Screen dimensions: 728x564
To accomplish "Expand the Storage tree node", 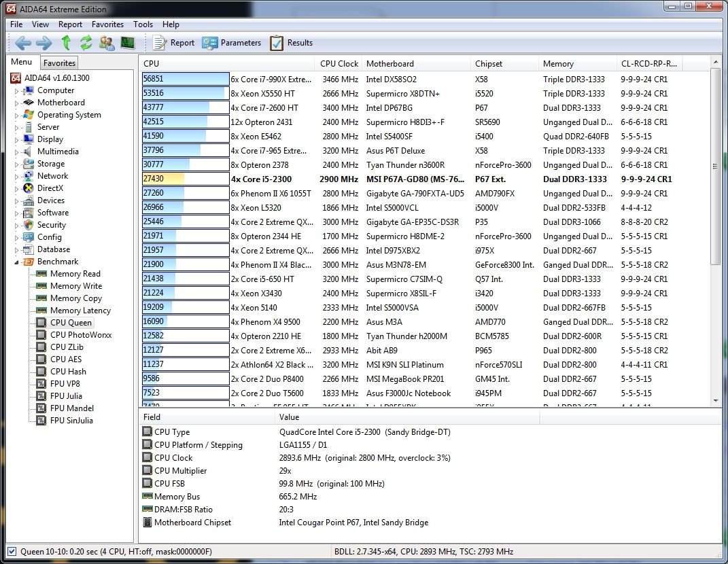I will (x=17, y=164).
